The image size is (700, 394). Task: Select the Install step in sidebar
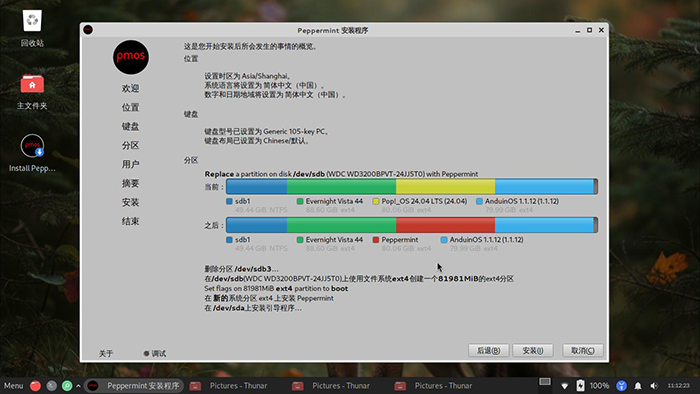click(130, 202)
